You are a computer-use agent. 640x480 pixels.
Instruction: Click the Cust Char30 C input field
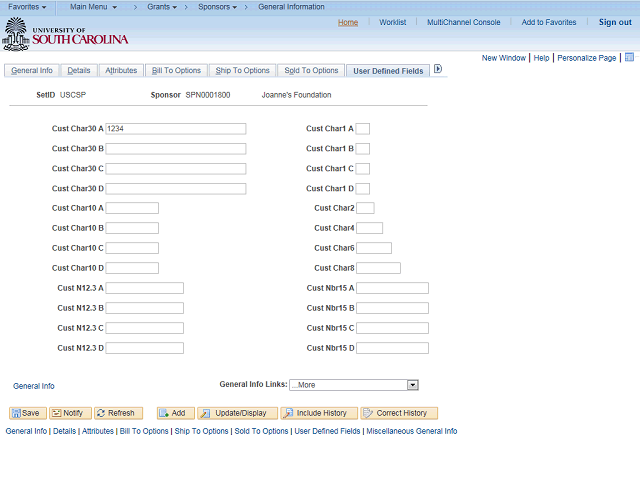click(x=176, y=169)
